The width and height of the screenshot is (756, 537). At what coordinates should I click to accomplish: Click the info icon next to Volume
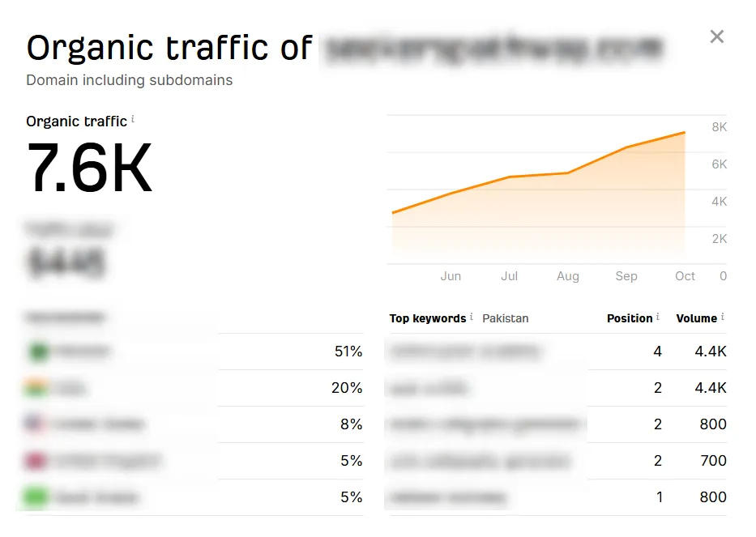[x=723, y=317]
